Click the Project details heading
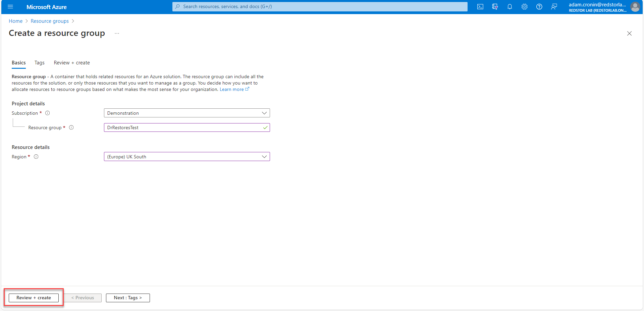This screenshot has height=311, width=644. coord(28,104)
